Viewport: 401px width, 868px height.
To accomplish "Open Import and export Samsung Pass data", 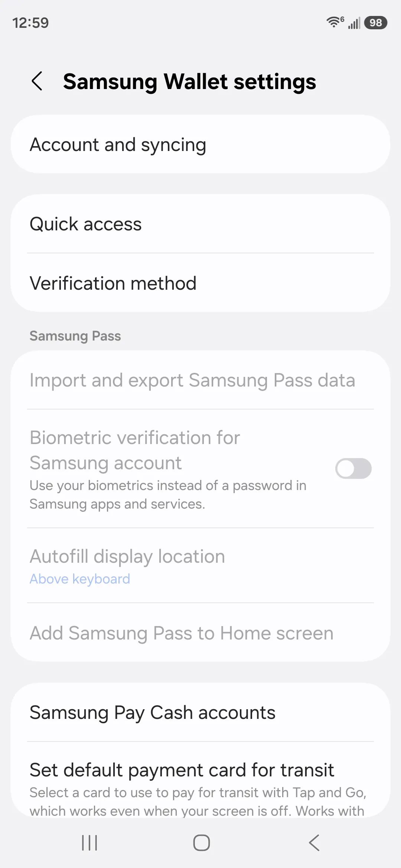I will tap(200, 380).
